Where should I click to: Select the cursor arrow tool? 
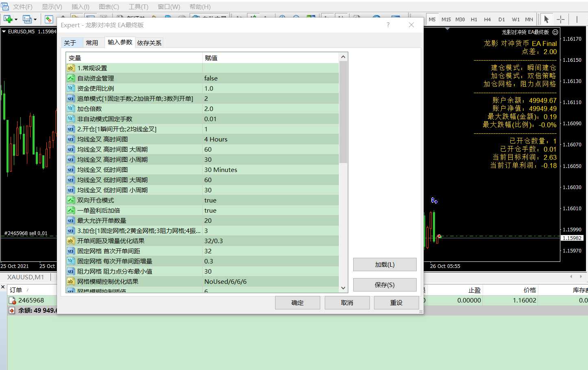tap(546, 19)
